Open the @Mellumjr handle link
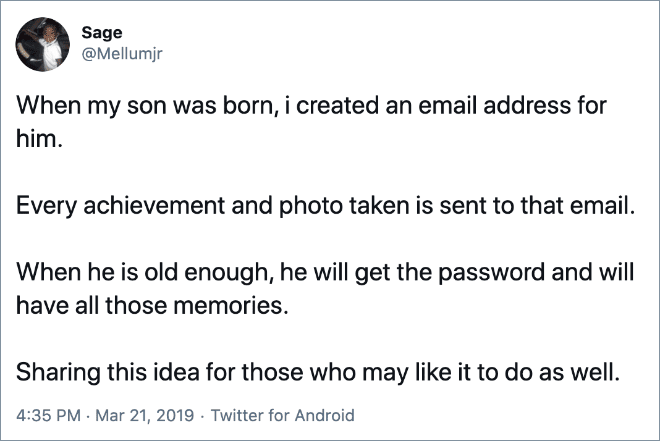The image size is (660, 441). click(122, 54)
